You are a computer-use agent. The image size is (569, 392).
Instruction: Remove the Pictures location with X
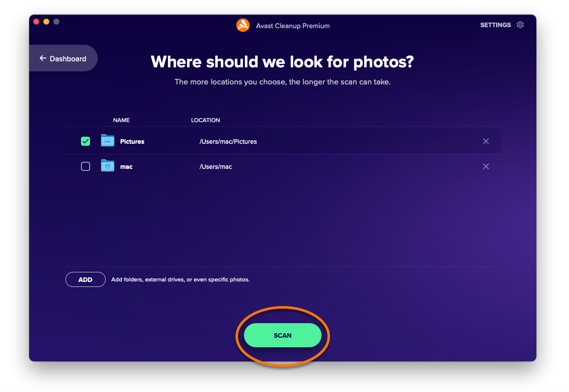486,141
